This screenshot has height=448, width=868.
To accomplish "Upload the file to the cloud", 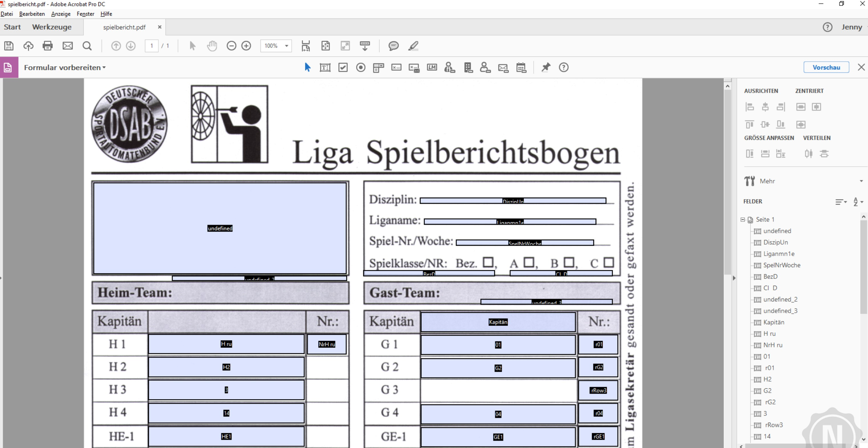I will click(x=28, y=46).
